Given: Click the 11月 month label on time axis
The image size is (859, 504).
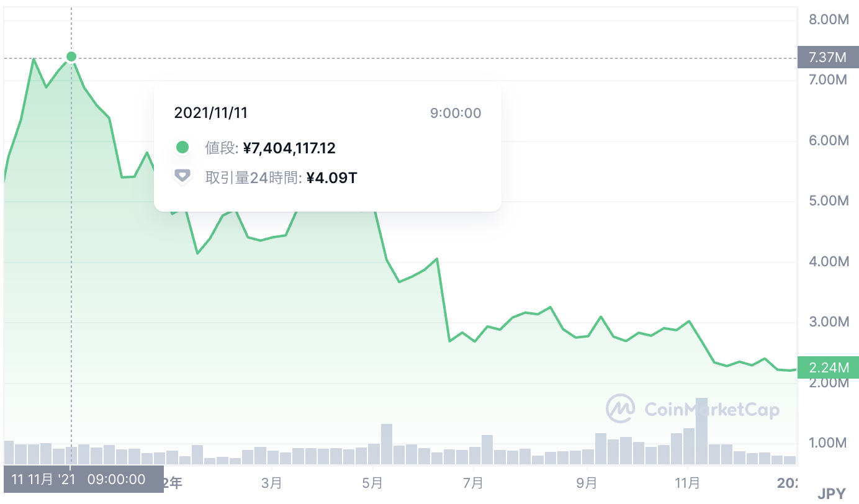Looking at the screenshot, I should click(687, 482).
